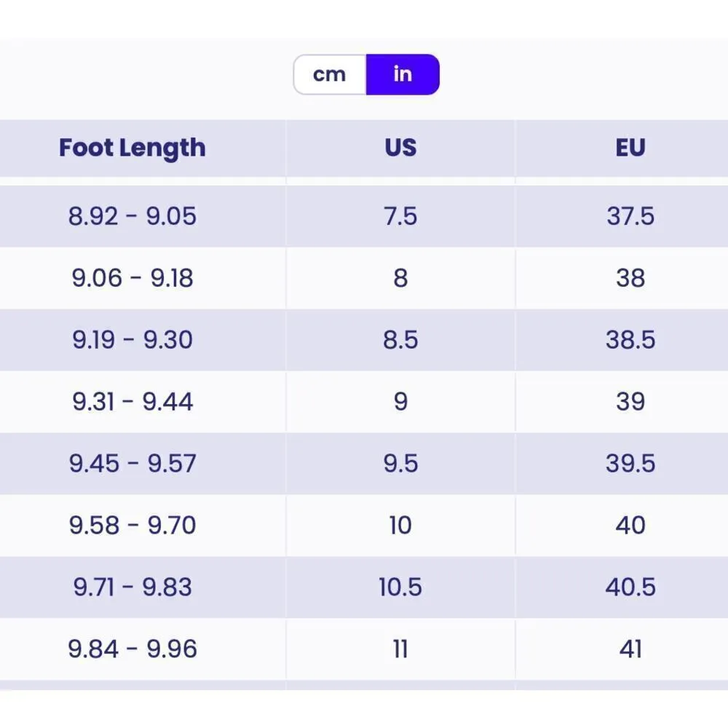Pick EU size 37.5

tap(630, 216)
